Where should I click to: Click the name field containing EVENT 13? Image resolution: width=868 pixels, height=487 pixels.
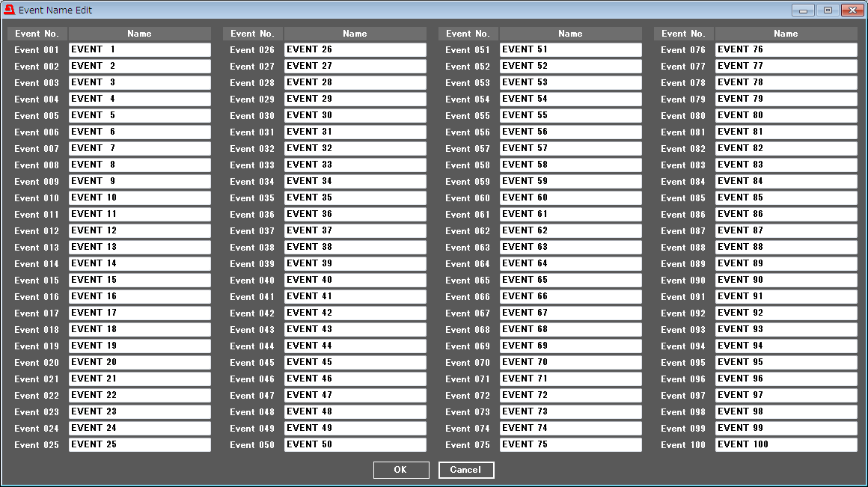140,248
